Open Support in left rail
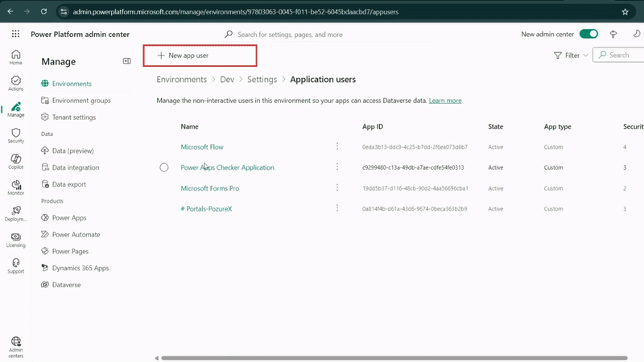This screenshot has height=362, width=644. click(x=15, y=265)
